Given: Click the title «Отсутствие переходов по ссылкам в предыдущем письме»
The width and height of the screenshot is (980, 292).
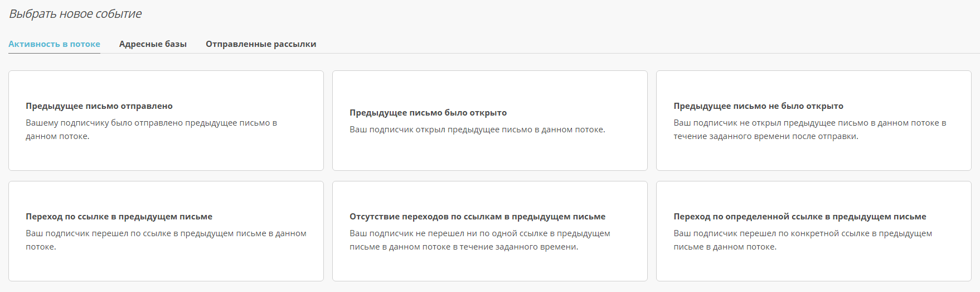Looking at the screenshot, I should click(477, 217).
